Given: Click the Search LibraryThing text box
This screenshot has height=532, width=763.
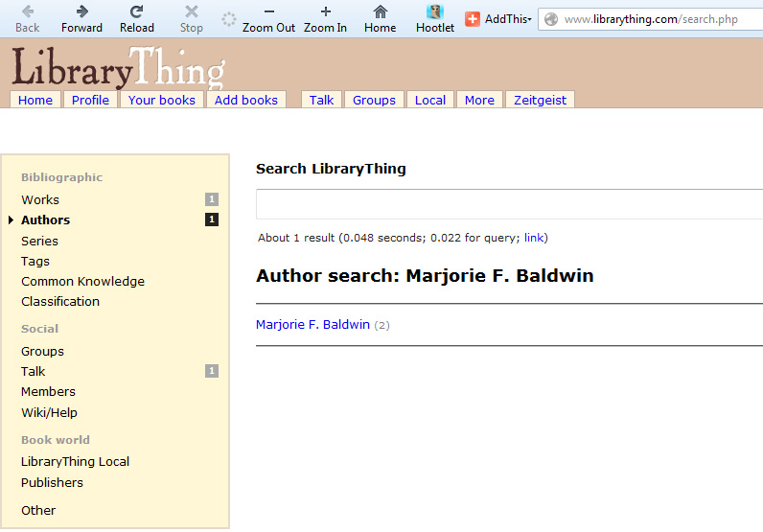Looking at the screenshot, I should (x=510, y=204).
